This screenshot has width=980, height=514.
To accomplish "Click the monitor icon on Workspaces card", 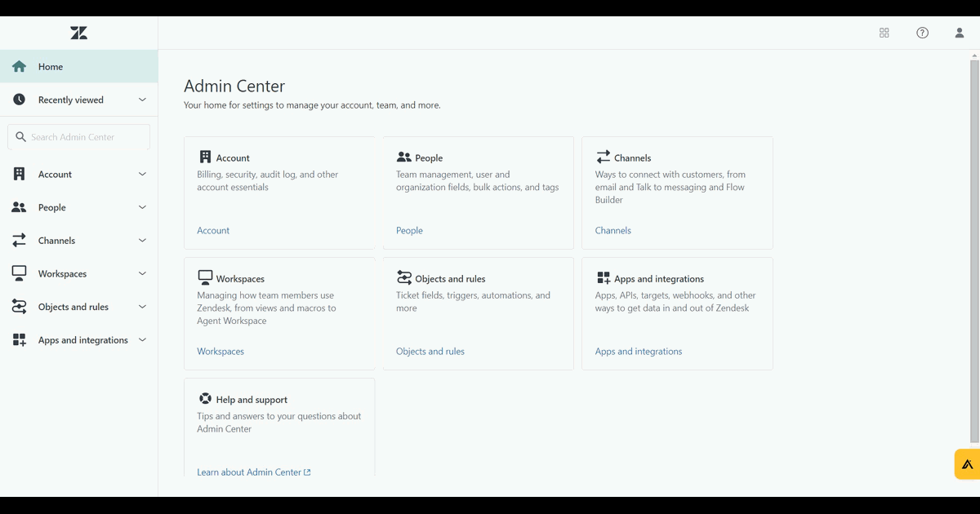I will tap(205, 277).
